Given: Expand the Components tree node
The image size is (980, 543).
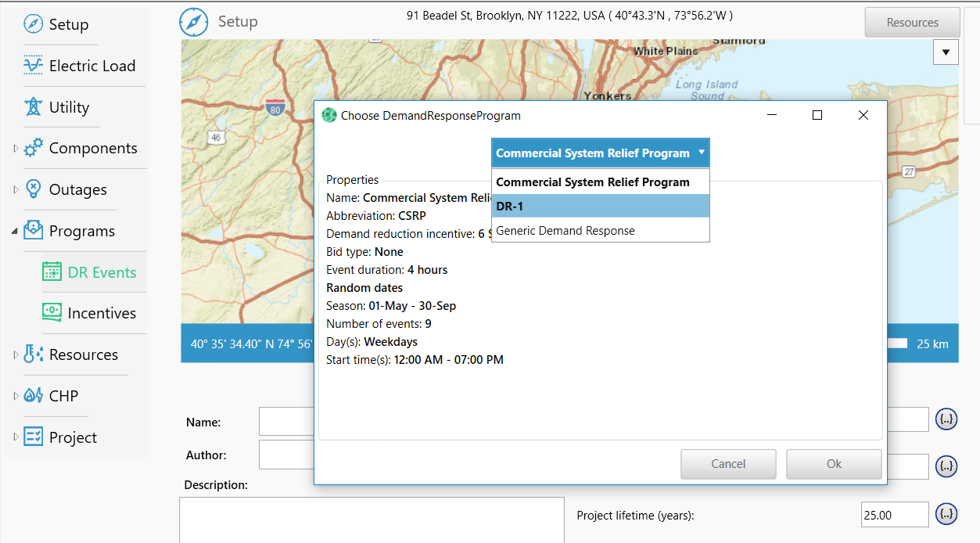Looking at the screenshot, I should pos(15,148).
